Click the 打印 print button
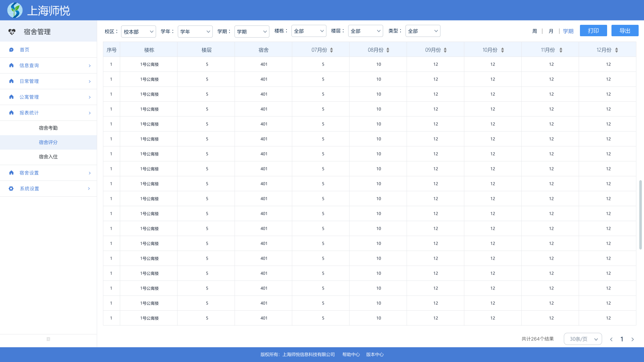Screen dimensions: 644x362 593,31
